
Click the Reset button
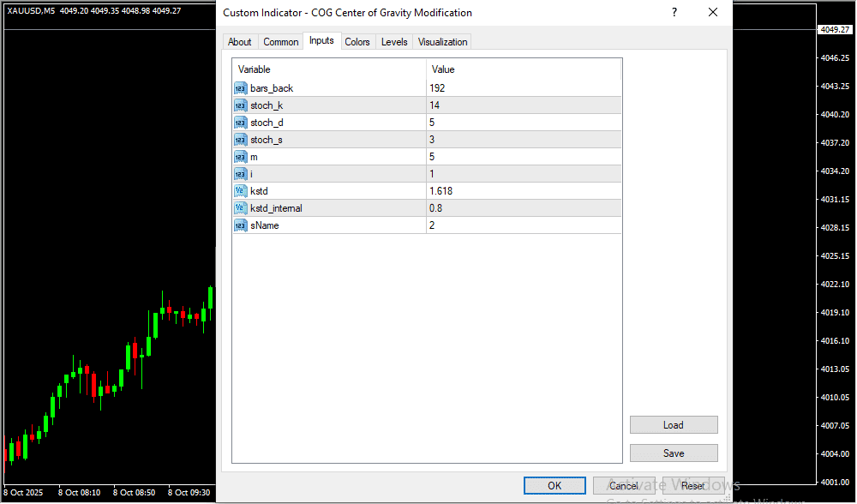693,486
